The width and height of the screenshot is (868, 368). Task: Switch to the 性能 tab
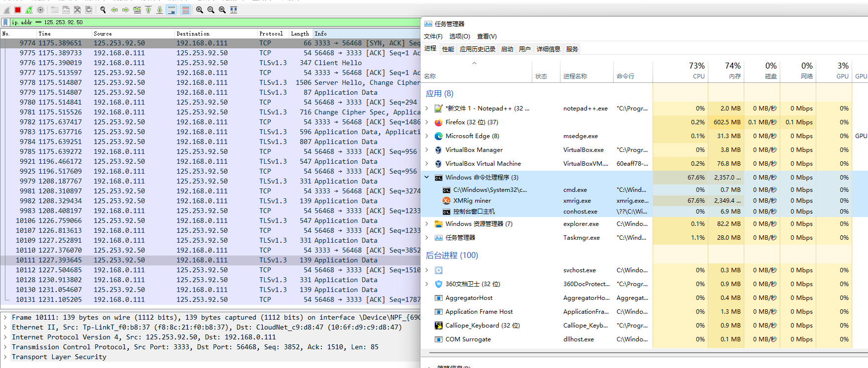[448, 49]
